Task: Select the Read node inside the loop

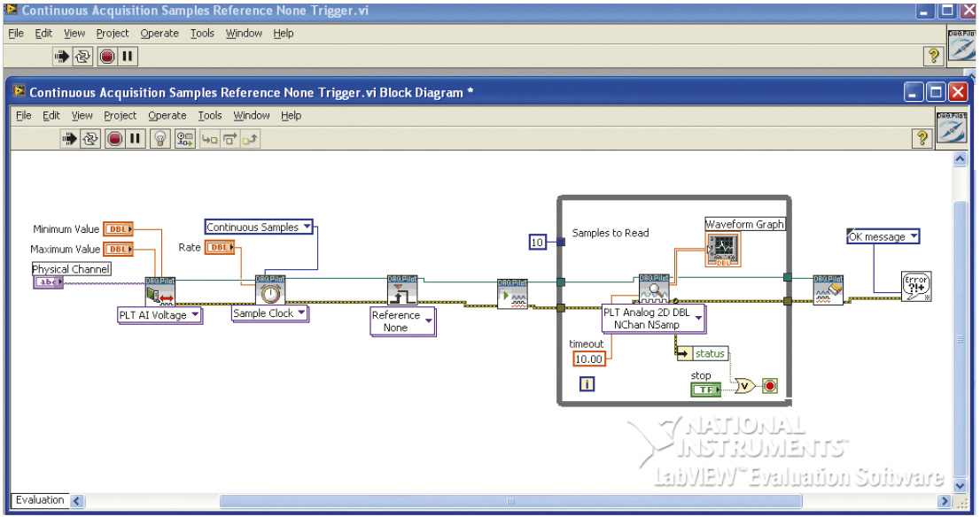Action: point(654,289)
